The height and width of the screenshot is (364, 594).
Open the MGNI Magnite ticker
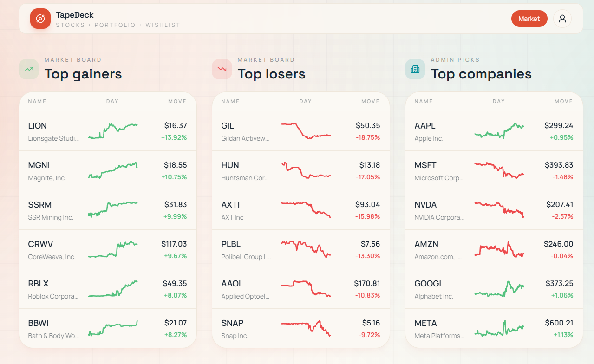(39, 165)
